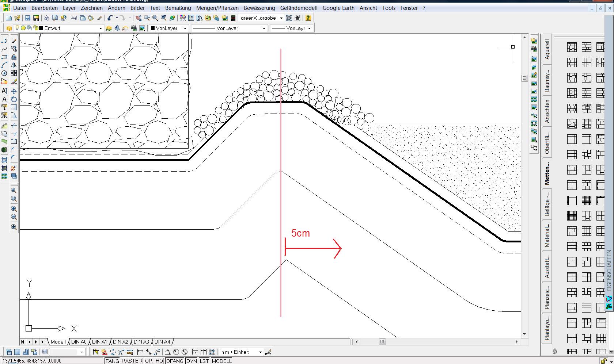The image size is (614, 364).
Task: Expand the Undo history dropdown arrow
Action: 117,18
